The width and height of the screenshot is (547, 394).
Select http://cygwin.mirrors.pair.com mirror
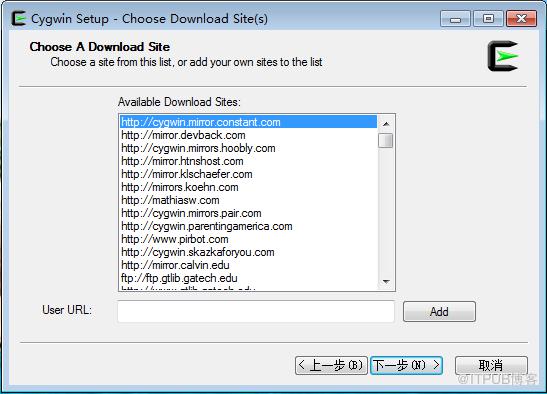click(x=248, y=213)
